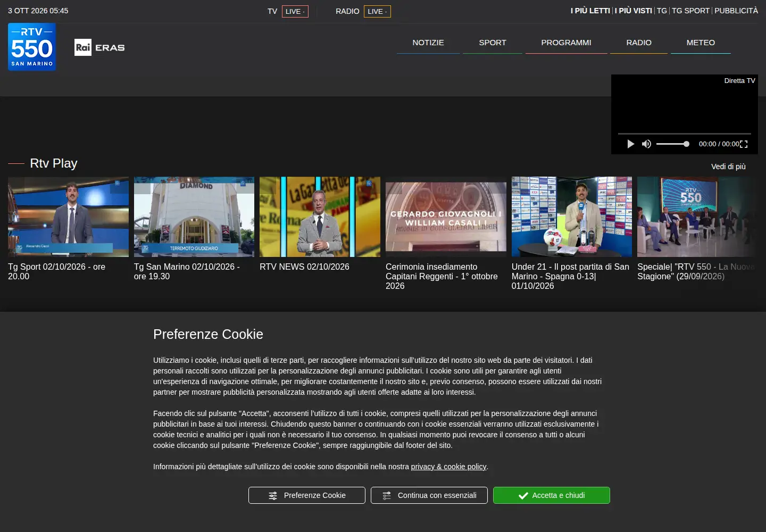Open RTV NEWS 02/10/2026 thumbnail
The image size is (766, 532).
[320, 217]
